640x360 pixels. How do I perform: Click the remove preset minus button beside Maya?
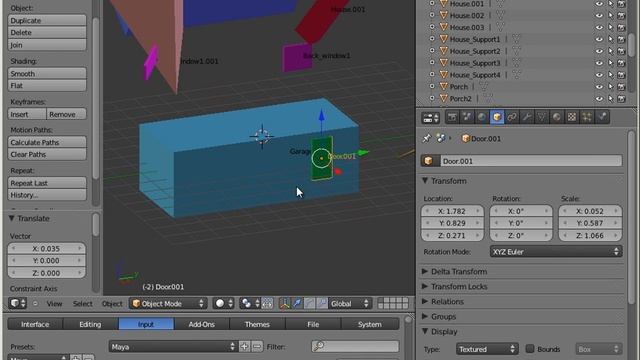point(257,347)
